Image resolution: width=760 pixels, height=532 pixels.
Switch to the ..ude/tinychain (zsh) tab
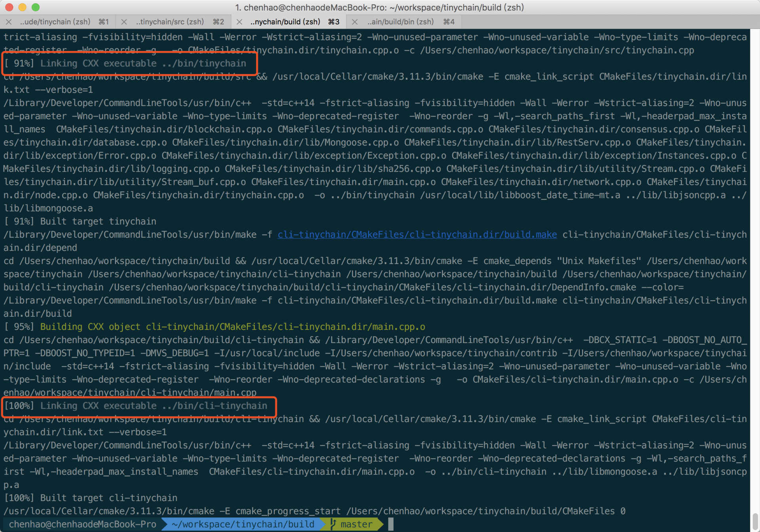coord(55,22)
